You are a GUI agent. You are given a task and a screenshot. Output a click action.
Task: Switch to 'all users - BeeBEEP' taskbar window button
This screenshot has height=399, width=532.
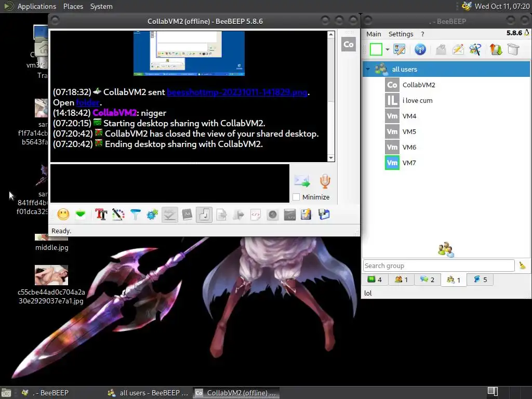click(148, 393)
